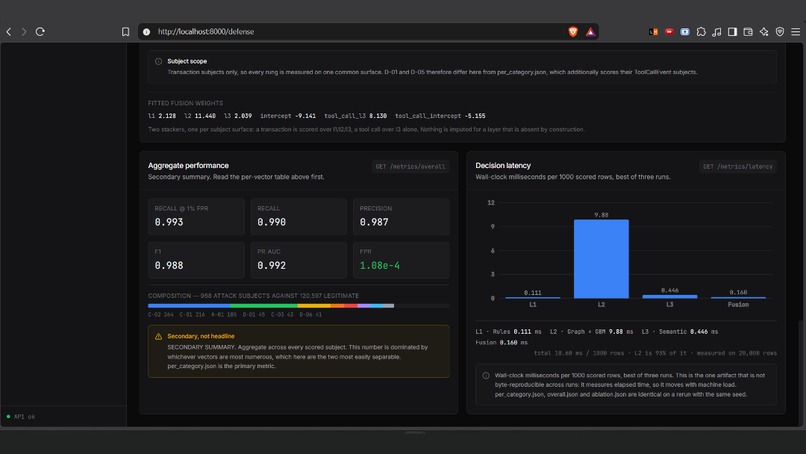The height and width of the screenshot is (454, 806).
Task: Click the warning triangle icon
Action: 158,336
